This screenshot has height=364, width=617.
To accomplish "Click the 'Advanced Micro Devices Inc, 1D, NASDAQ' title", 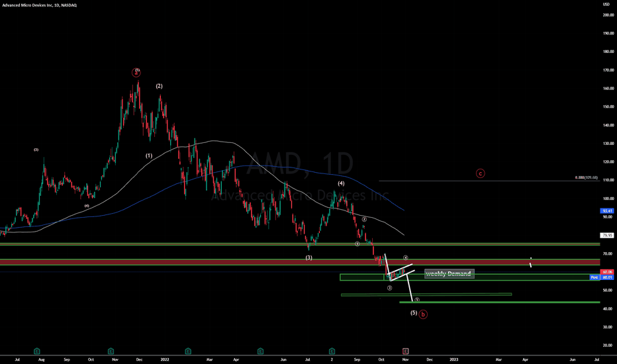I will pyautogui.click(x=39, y=5).
